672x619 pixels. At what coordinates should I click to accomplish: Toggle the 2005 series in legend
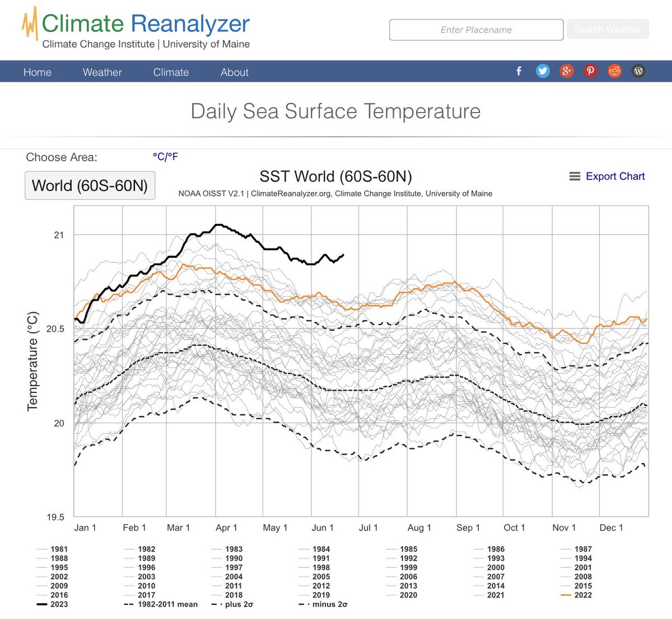pos(314,576)
